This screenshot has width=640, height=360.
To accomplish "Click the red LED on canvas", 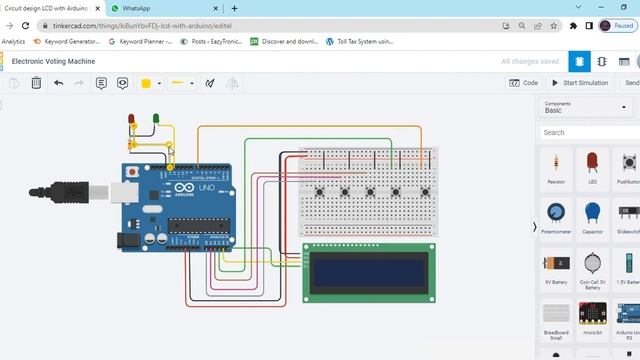I will (131, 119).
